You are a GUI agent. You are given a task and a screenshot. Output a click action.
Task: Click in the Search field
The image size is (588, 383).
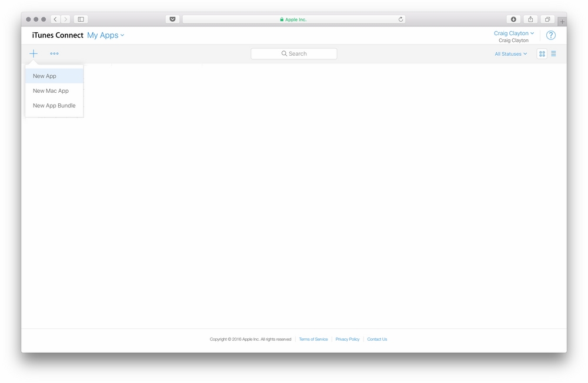[x=294, y=53]
